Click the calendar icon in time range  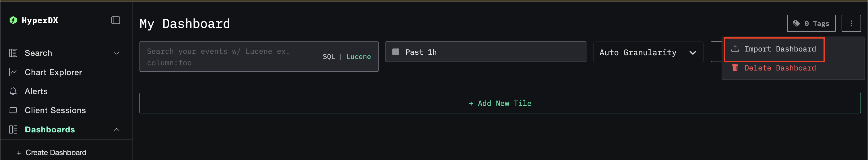(396, 52)
